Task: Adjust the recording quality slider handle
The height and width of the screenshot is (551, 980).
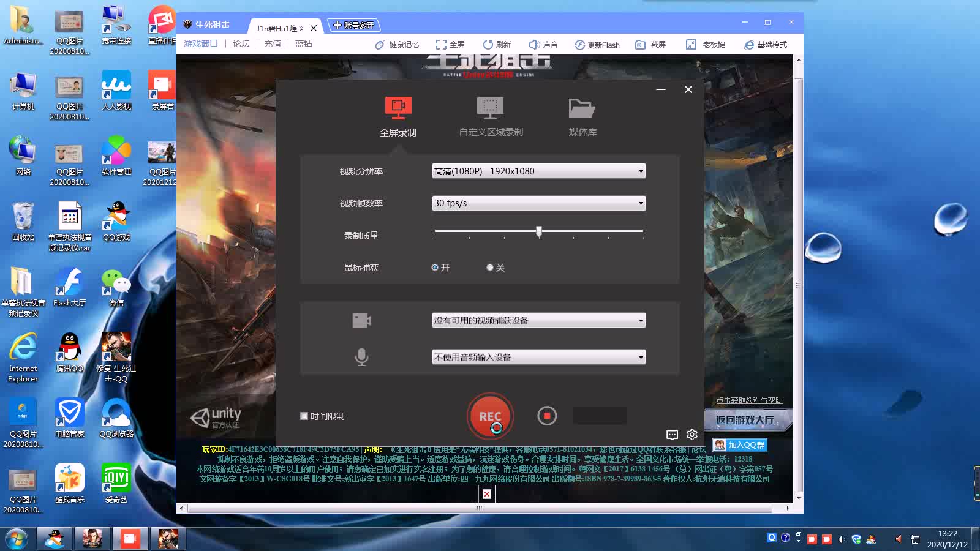Action: point(539,231)
